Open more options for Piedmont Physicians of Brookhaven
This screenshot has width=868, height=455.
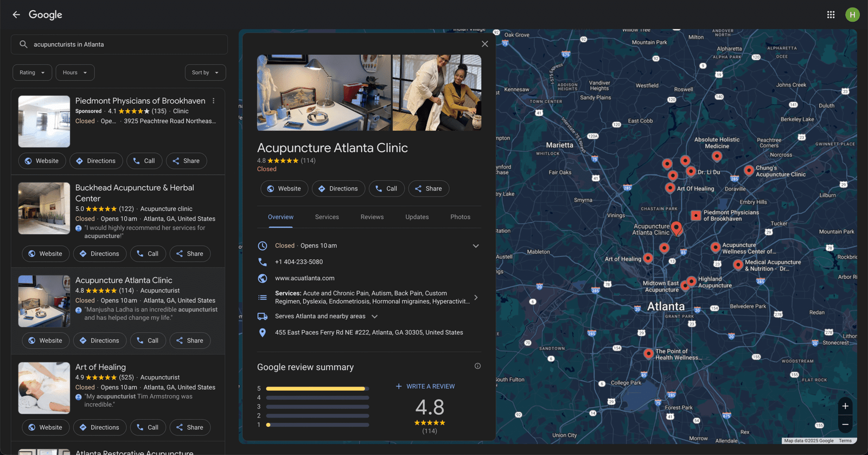coord(214,101)
